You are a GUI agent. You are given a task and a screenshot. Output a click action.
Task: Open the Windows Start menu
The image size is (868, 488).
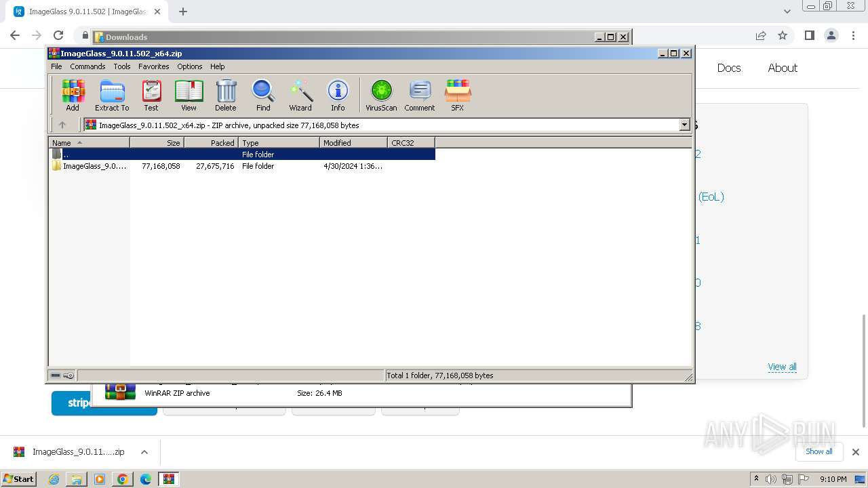pos(19,479)
